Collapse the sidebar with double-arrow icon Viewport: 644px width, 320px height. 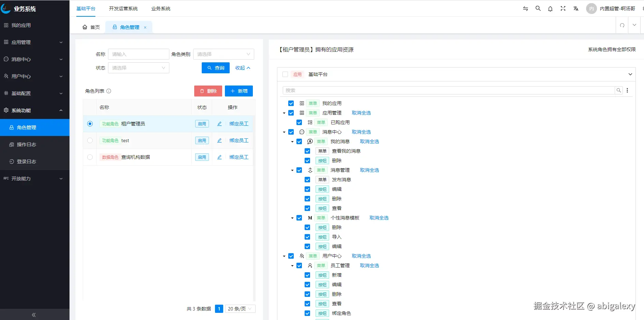(x=34, y=315)
